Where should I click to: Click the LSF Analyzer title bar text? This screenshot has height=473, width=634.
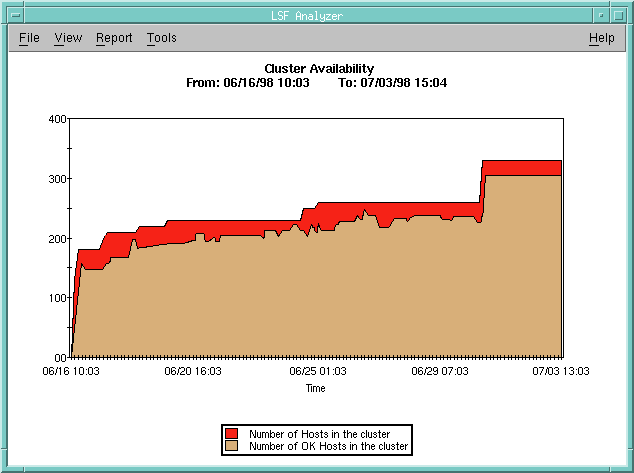coord(307,16)
